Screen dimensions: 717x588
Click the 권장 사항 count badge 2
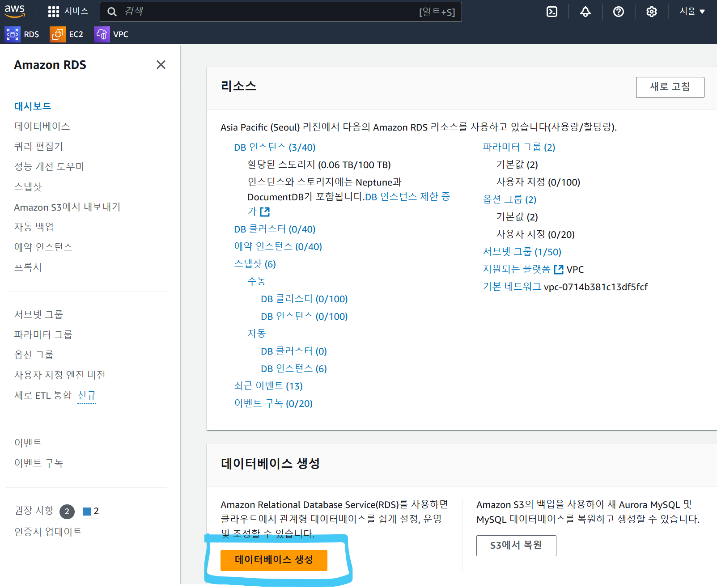(x=67, y=512)
